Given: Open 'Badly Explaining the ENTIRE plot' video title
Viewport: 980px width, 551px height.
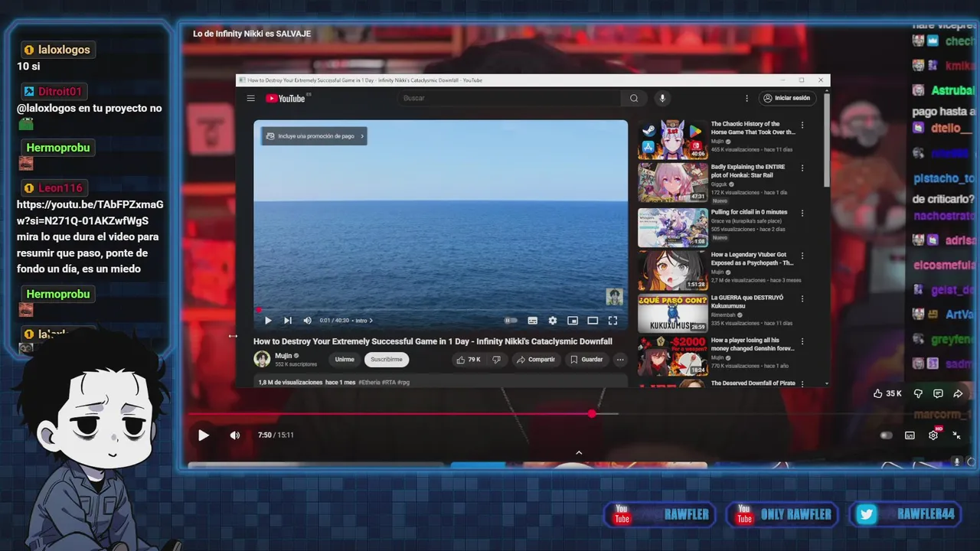Looking at the screenshot, I should [748, 171].
